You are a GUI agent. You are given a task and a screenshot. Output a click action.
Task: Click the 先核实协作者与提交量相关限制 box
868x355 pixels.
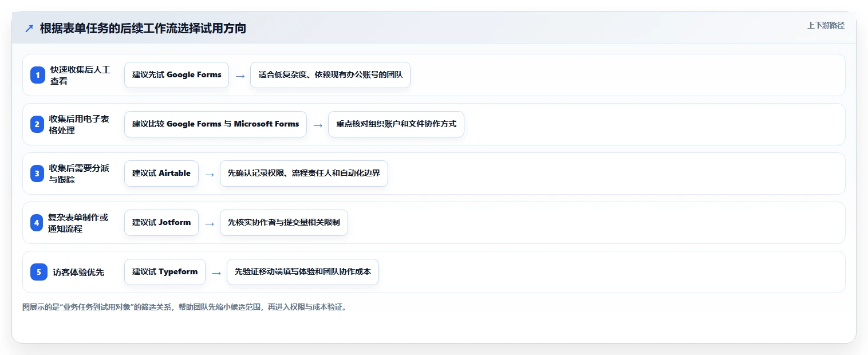[x=284, y=223]
